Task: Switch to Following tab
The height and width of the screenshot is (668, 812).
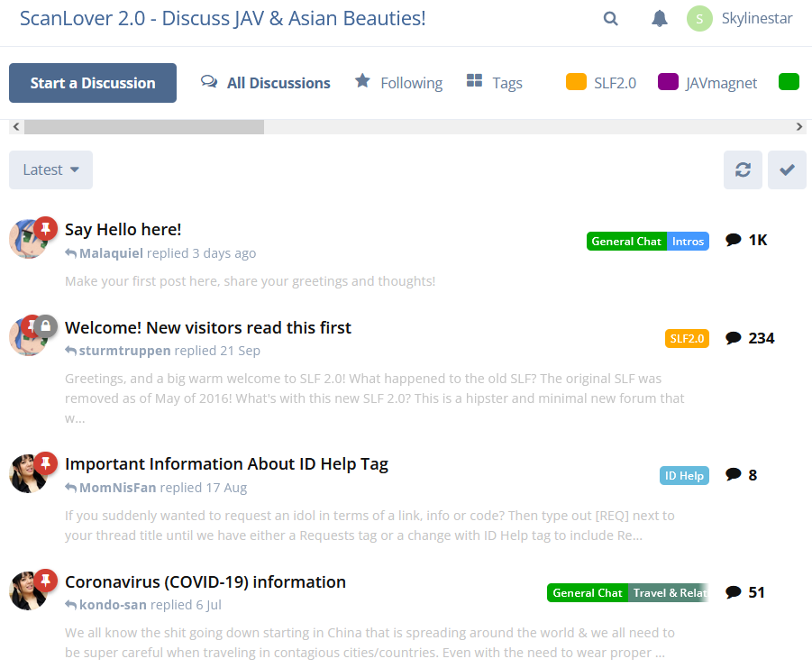Action: [x=398, y=83]
